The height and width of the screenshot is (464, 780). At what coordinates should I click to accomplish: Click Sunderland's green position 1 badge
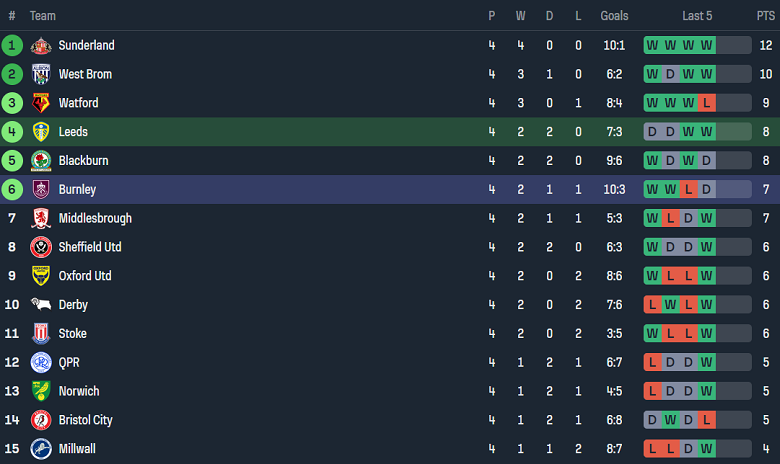12,45
